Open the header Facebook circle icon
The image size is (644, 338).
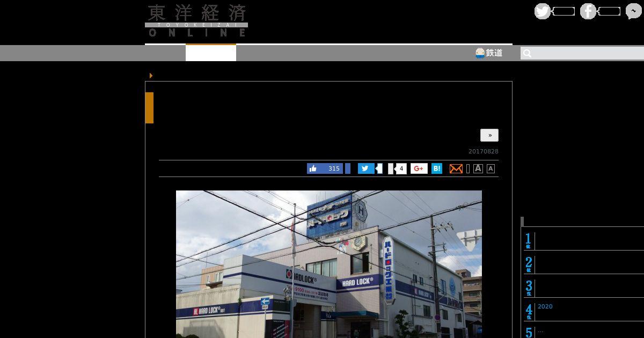[x=588, y=11]
